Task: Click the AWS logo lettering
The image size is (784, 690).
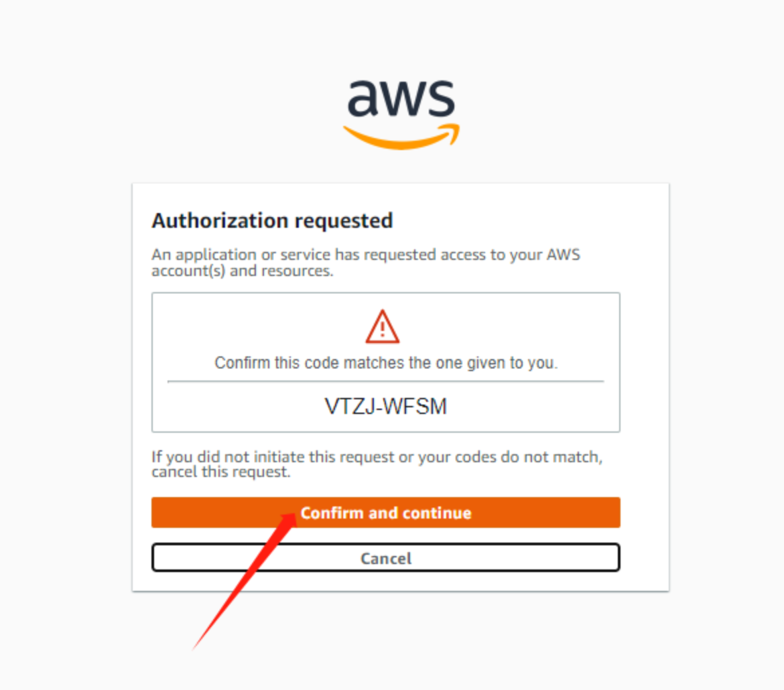Action: point(401,98)
